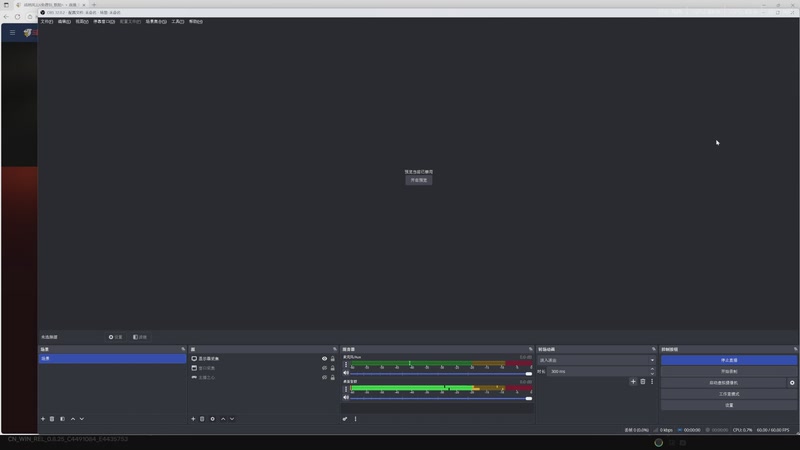Screen dimensions: 800x450
Task: Enable Studio Mode button
Action: click(729, 394)
